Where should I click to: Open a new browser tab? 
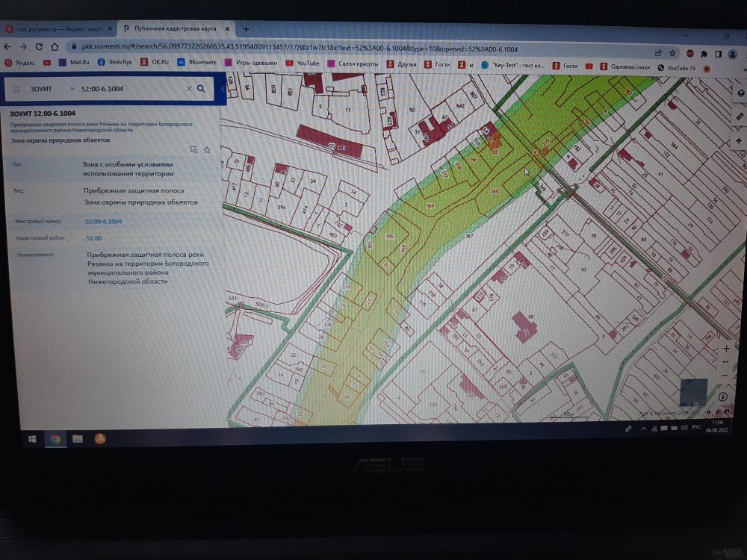coord(246,29)
